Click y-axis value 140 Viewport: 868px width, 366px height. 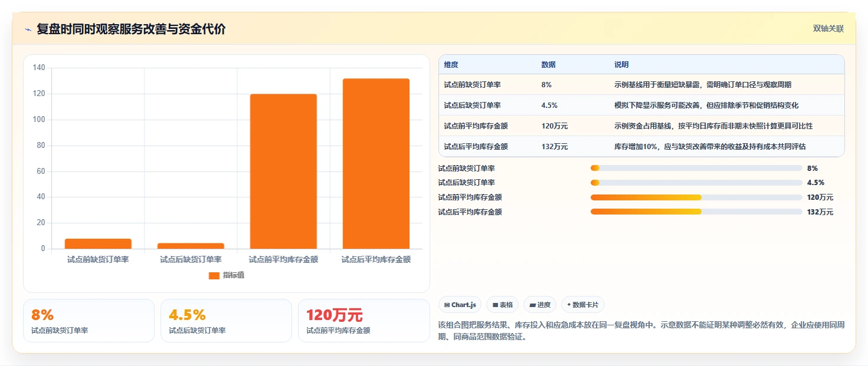[x=39, y=68]
